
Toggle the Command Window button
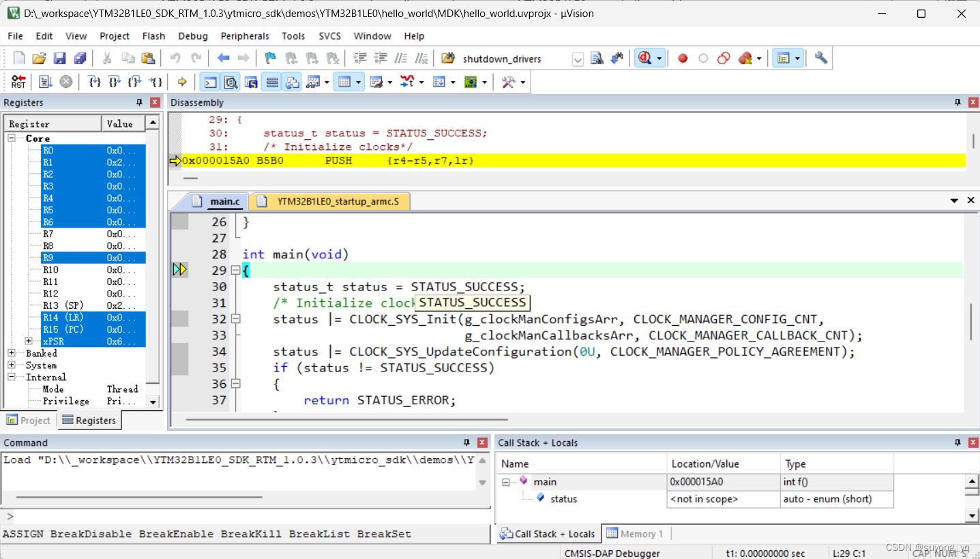click(211, 82)
